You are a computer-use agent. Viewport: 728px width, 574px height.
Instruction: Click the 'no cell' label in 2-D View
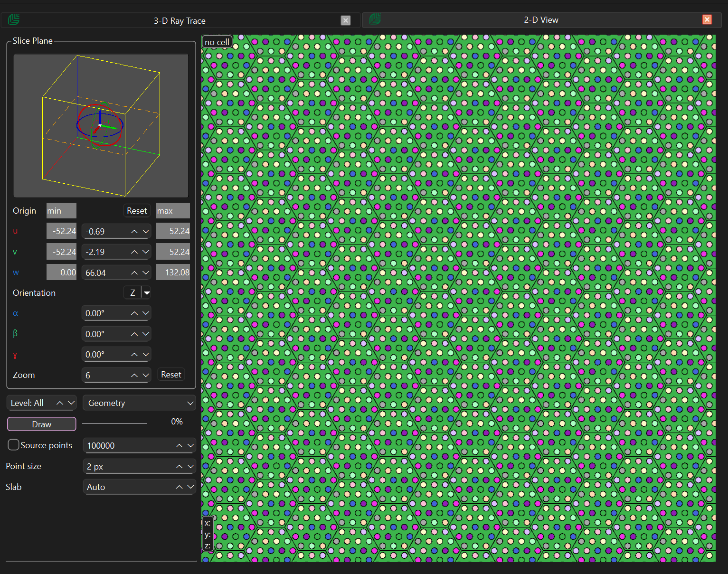217,42
